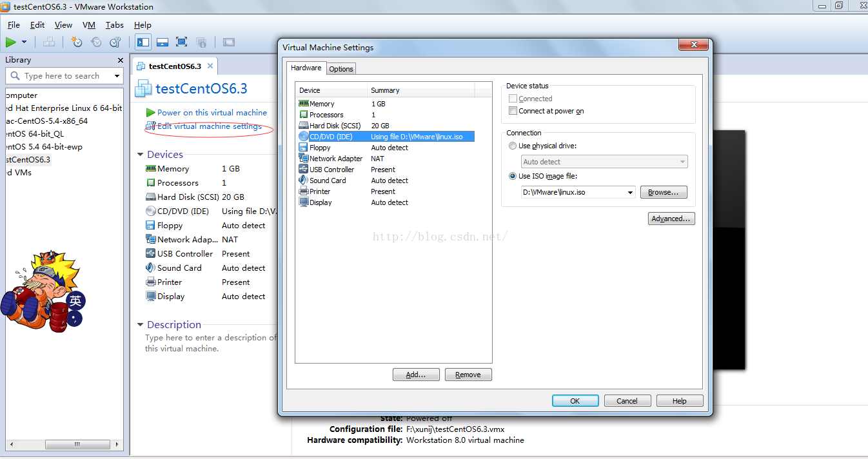Click the Power on this virtual machine link
This screenshot has height=459, width=868.
(212, 112)
